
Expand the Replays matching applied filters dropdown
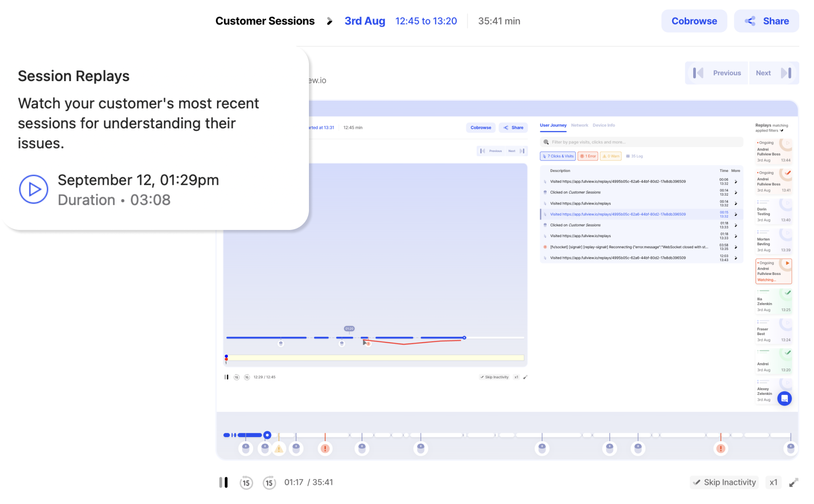pos(781,131)
